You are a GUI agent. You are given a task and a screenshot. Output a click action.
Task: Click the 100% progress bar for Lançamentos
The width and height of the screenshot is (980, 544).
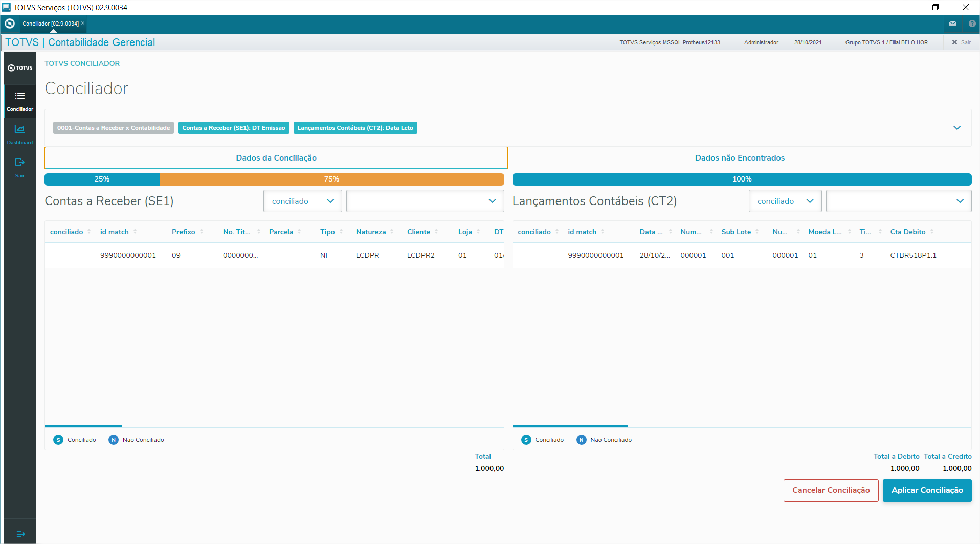click(x=742, y=179)
